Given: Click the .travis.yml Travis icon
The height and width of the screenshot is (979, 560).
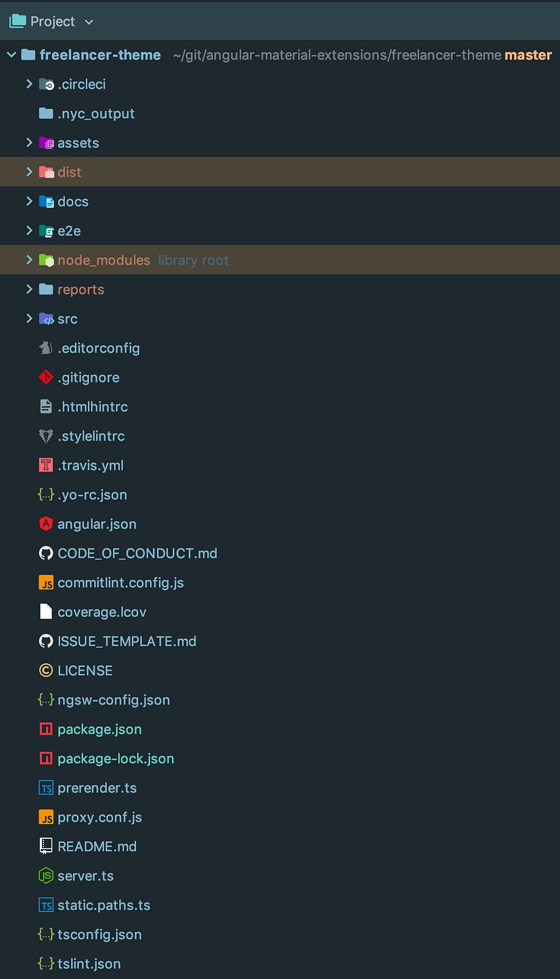Looking at the screenshot, I should pyautogui.click(x=45, y=465).
